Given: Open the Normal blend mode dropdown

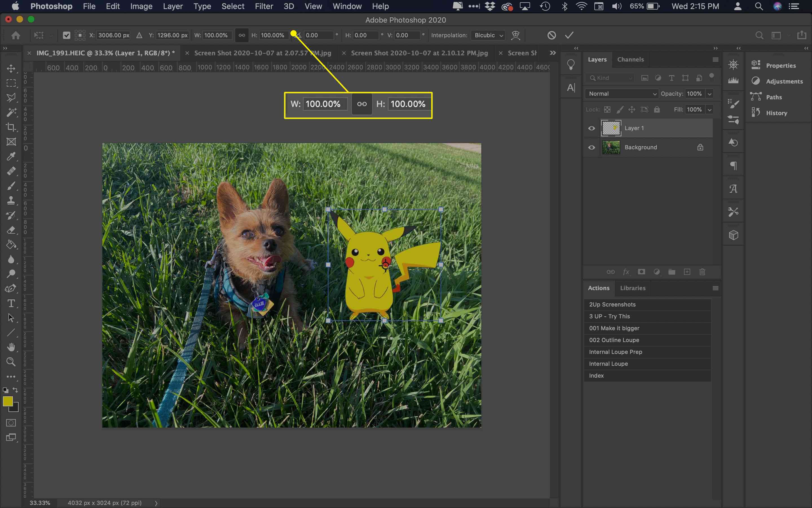Looking at the screenshot, I should tap(622, 94).
